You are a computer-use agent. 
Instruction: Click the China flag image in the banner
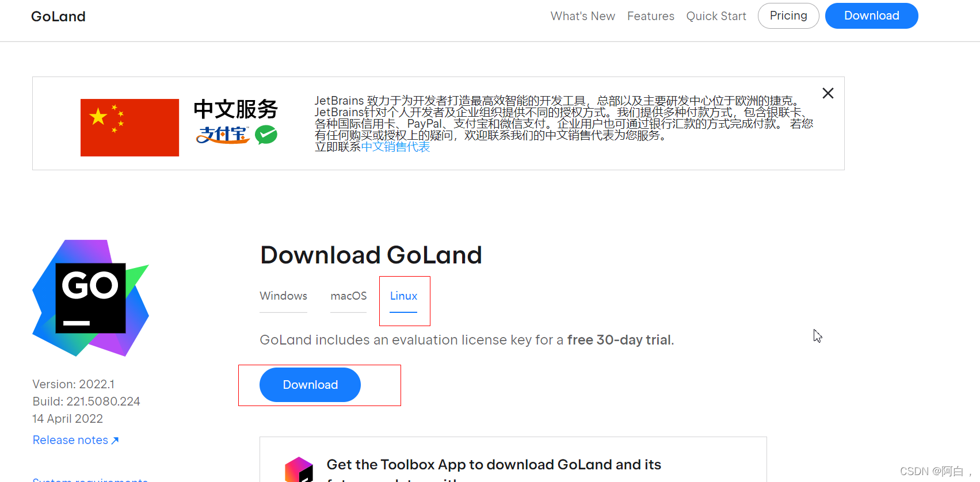tap(129, 128)
